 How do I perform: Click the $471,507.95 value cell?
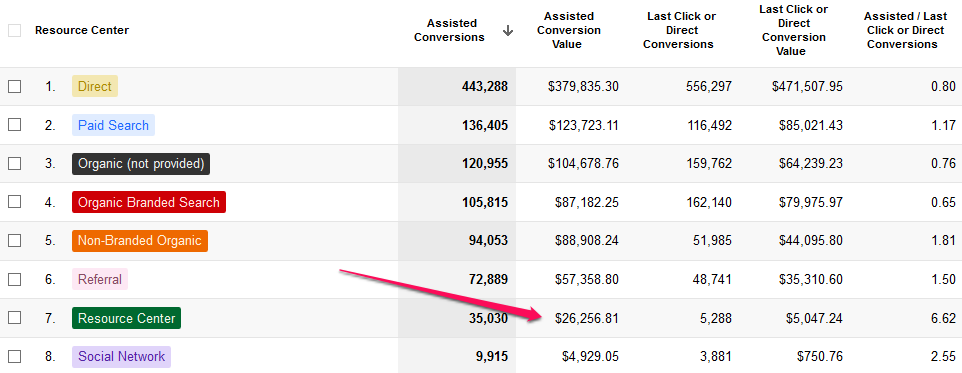click(x=807, y=87)
